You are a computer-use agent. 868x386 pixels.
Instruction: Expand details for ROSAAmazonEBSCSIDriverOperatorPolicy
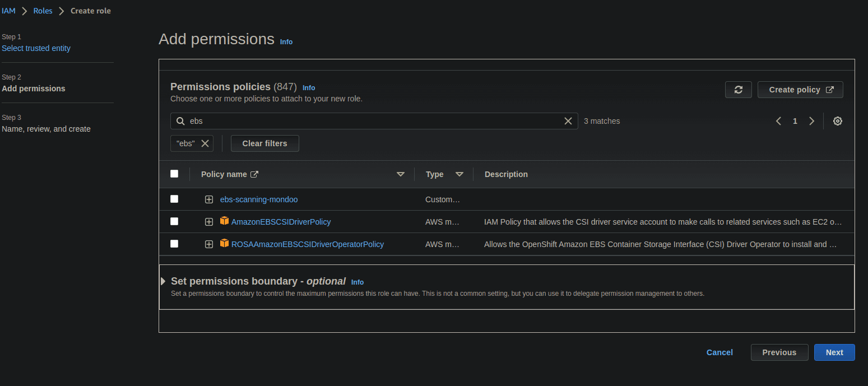click(208, 244)
